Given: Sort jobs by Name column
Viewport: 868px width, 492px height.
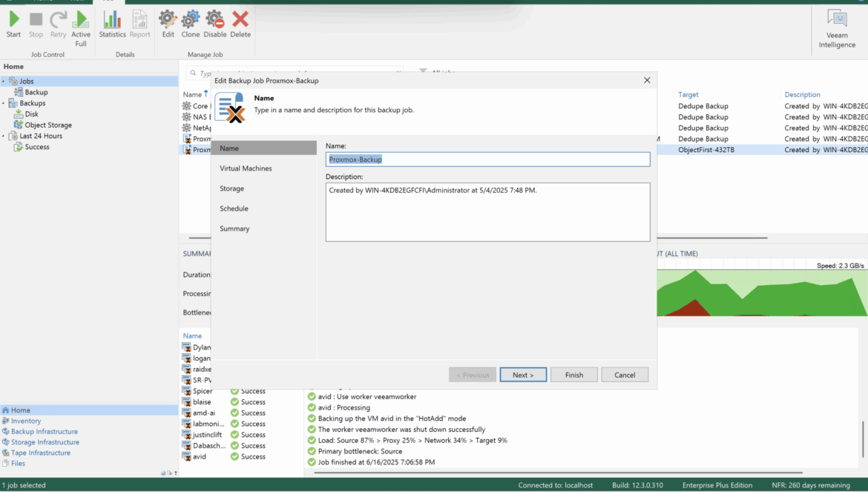Looking at the screenshot, I should click(193, 95).
